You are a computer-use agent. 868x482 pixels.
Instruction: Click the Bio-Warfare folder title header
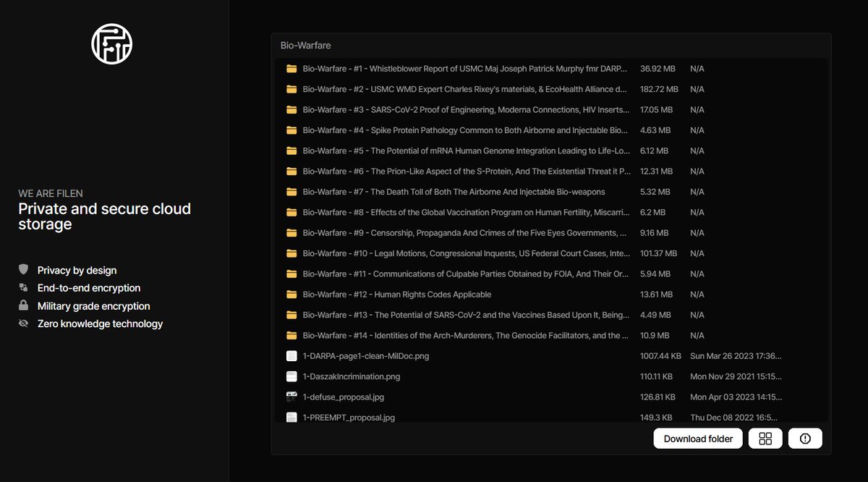pos(306,46)
